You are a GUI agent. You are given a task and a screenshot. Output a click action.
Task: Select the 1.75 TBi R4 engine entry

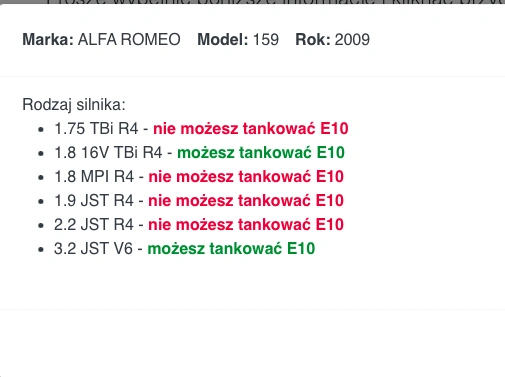pyautogui.click(x=96, y=129)
